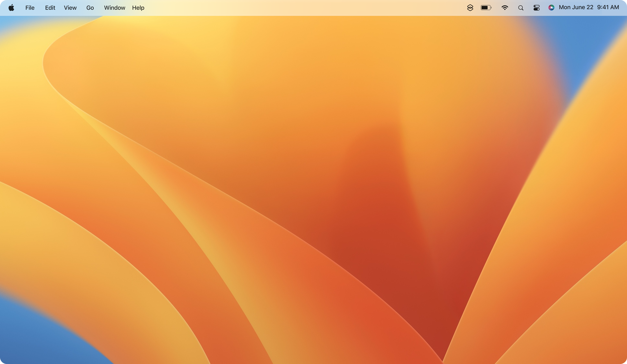Open Control Center from menu bar
The width and height of the screenshot is (627, 364).
pyautogui.click(x=536, y=8)
